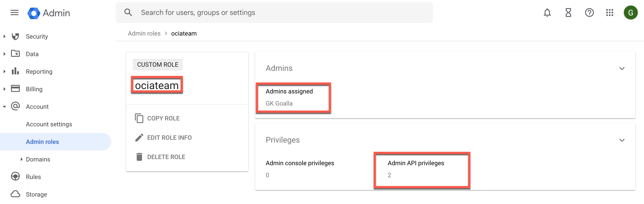Click the Storage cloud icon
The width and height of the screenshot is (644, 204).
point(15,194)
